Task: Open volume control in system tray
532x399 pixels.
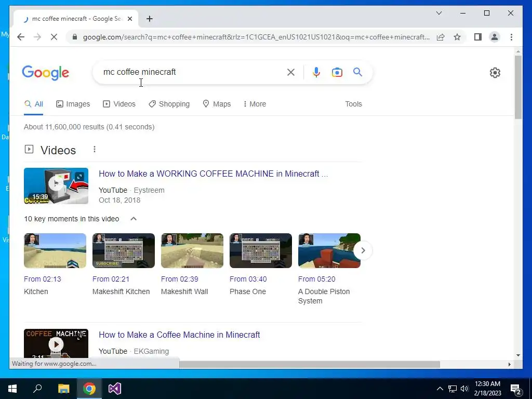Action: (x=464, y=389)
